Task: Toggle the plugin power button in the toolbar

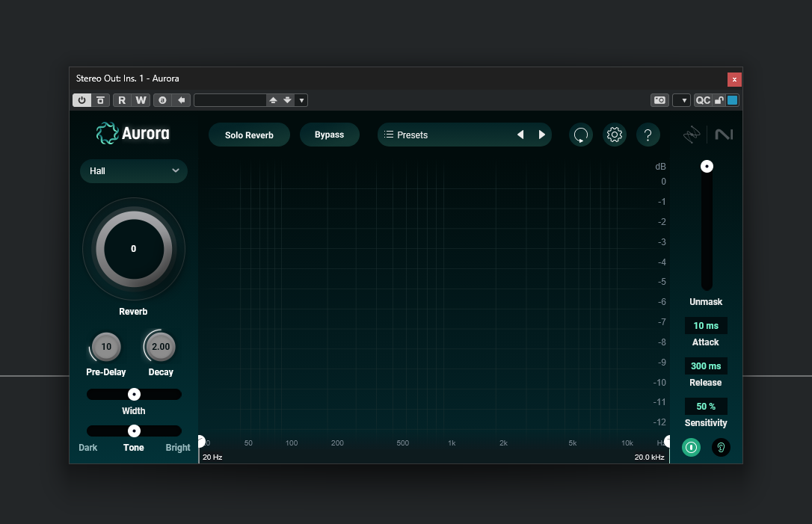Action: pos(81,99)
